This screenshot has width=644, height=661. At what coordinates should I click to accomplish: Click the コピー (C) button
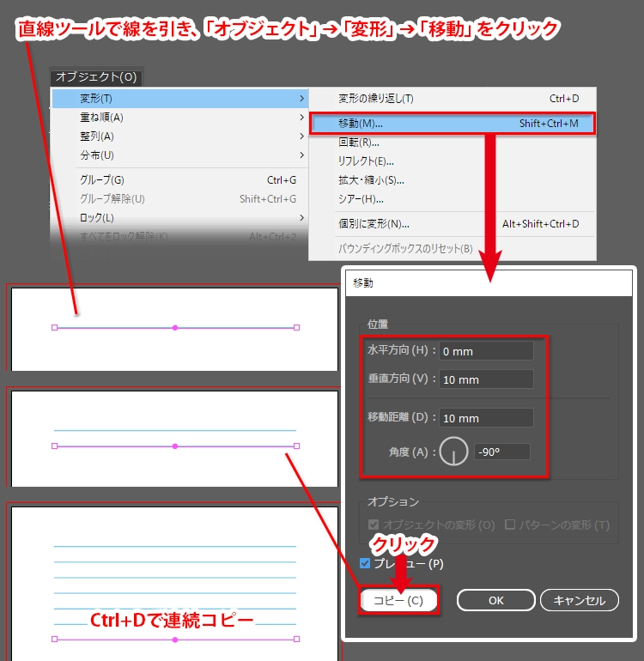(398, 600)
